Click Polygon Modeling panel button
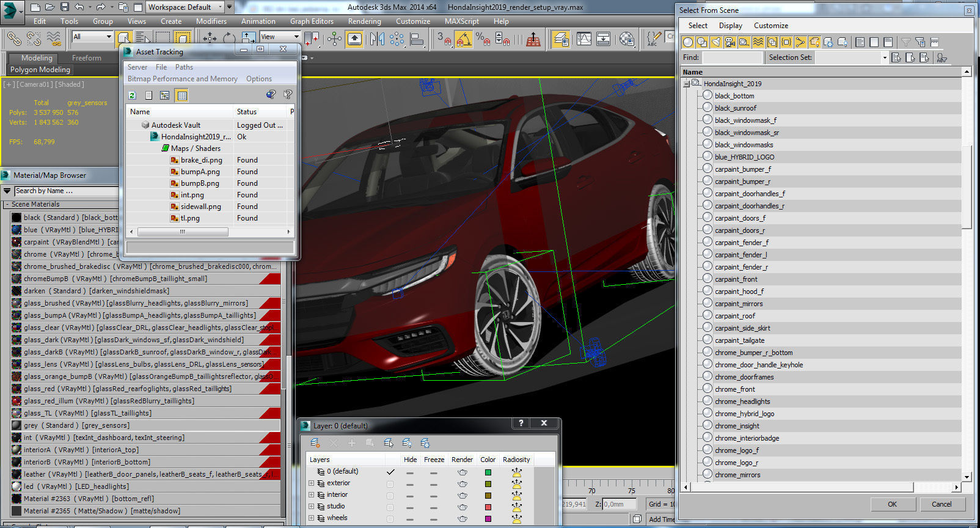The height and width of the screenshot is (528, 980). 40,70
